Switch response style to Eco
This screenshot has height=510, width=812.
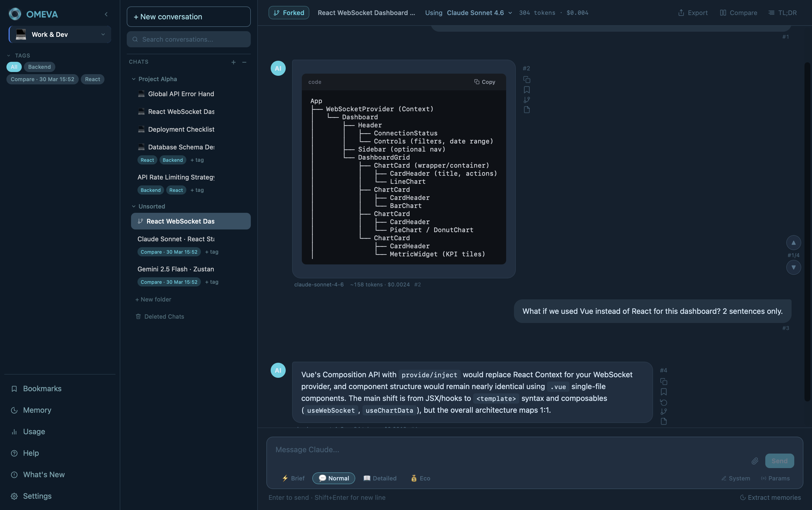(420, 478)
